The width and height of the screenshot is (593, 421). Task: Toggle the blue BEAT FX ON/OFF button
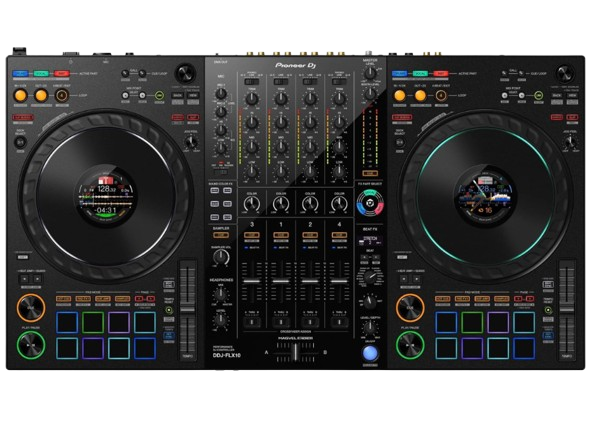click(370, 353)
